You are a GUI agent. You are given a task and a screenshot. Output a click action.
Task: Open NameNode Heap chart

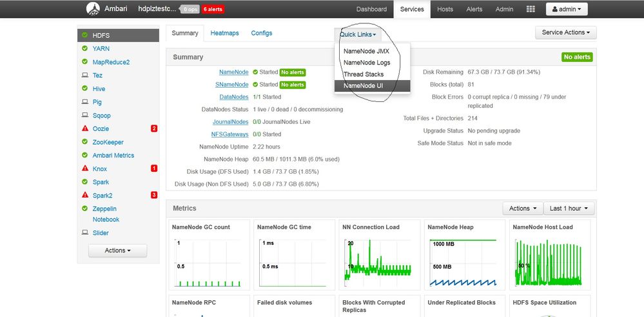[x=465, y=255]
